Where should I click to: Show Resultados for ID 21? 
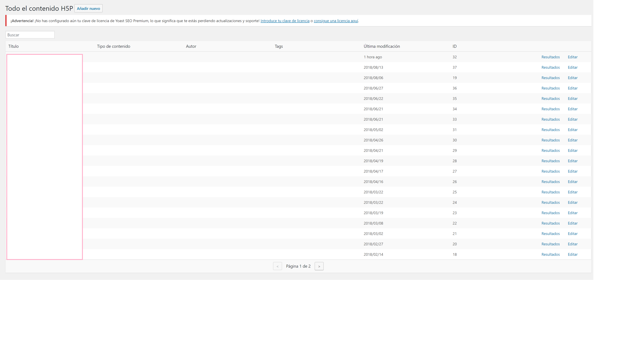tap(550, 234)
